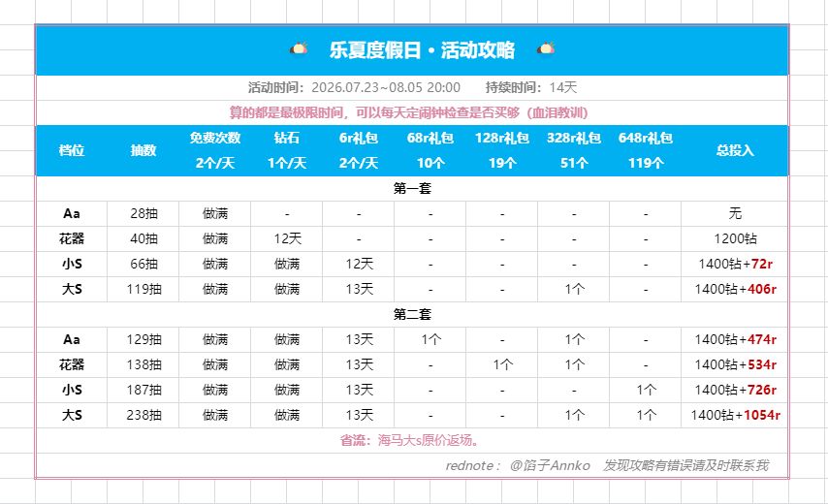
Task: Select the 省流: 海马大s原价返场 note
Action: click(x=410, y=440)
